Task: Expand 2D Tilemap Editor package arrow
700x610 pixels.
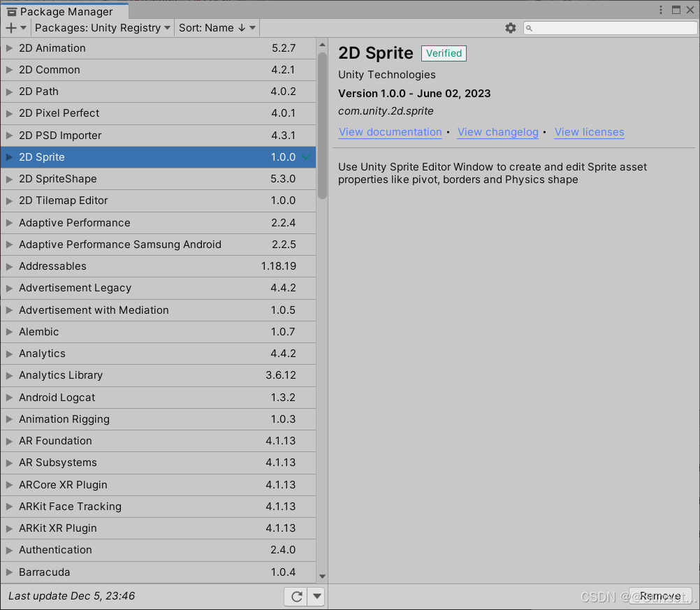Action: [9, 201]
